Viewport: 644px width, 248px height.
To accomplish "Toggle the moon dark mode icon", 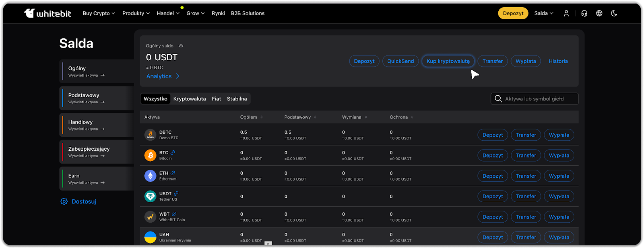I will click(614, 13).
